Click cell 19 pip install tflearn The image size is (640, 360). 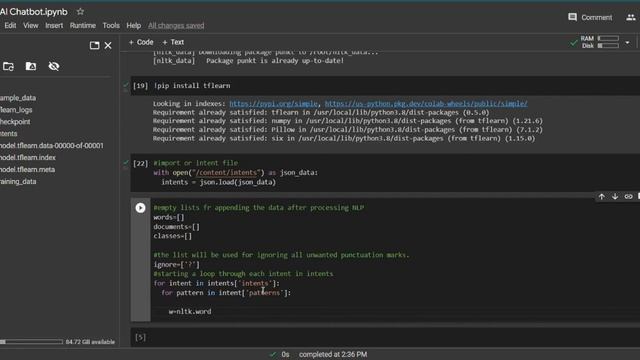(x=192, y=86)
